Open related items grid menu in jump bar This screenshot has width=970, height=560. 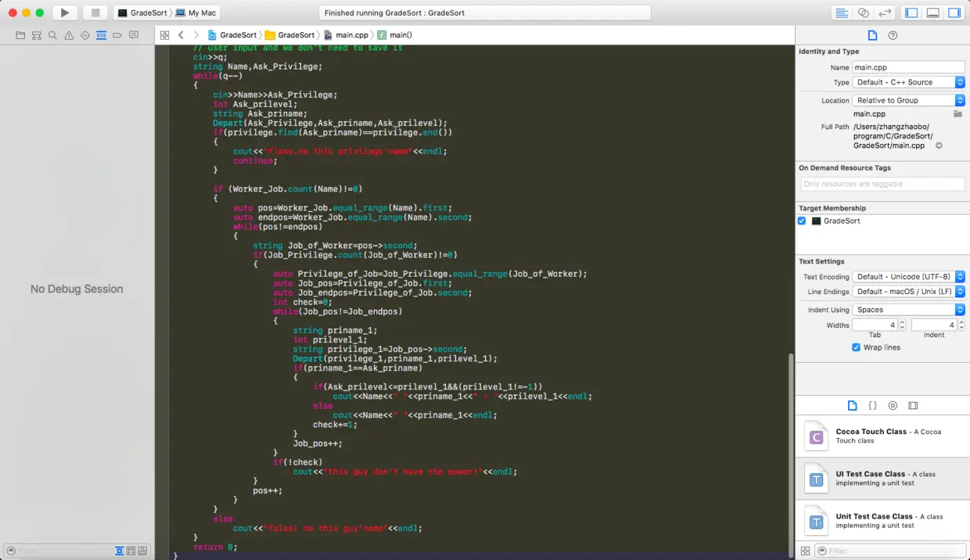pos(164,35)
